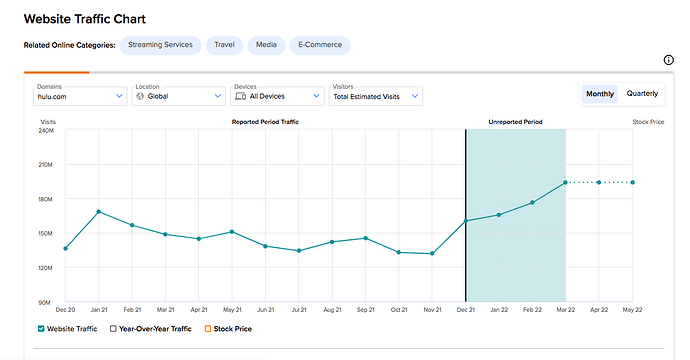Enable the Year-Over-Year Traffic checkbox
The width and height of the screenshot is (690, 360).
(x=113, y=329)
